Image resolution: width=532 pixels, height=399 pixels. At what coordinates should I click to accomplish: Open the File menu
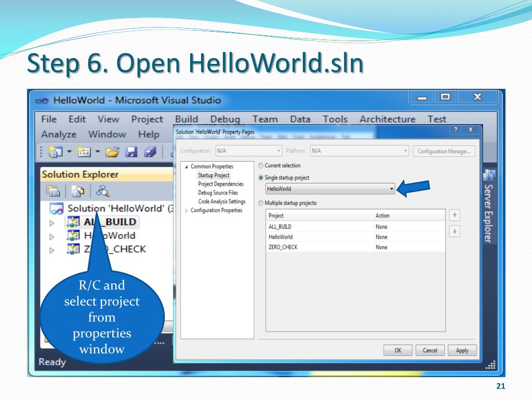click(x=49, y=119)
